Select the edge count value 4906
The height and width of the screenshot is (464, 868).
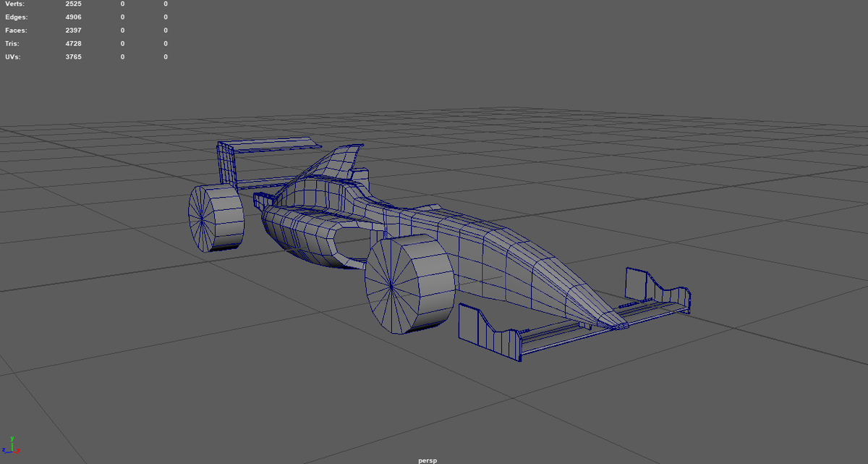[x=73, y=17]
